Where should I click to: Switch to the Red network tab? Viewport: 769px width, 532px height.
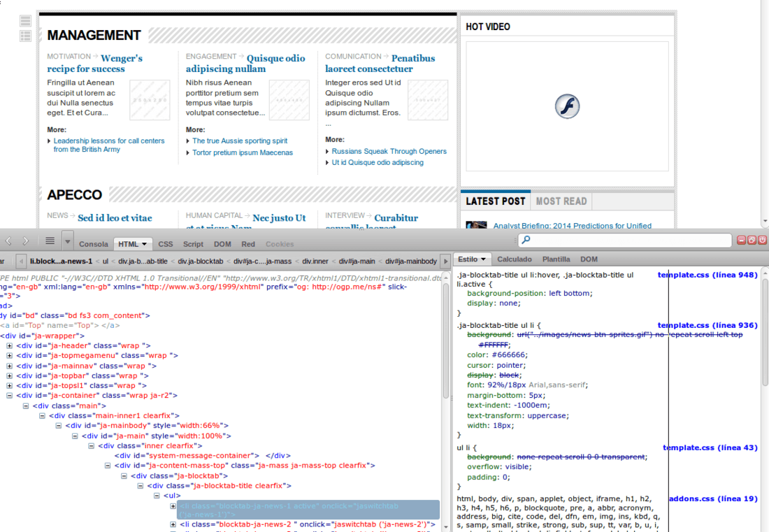(248, 244)
